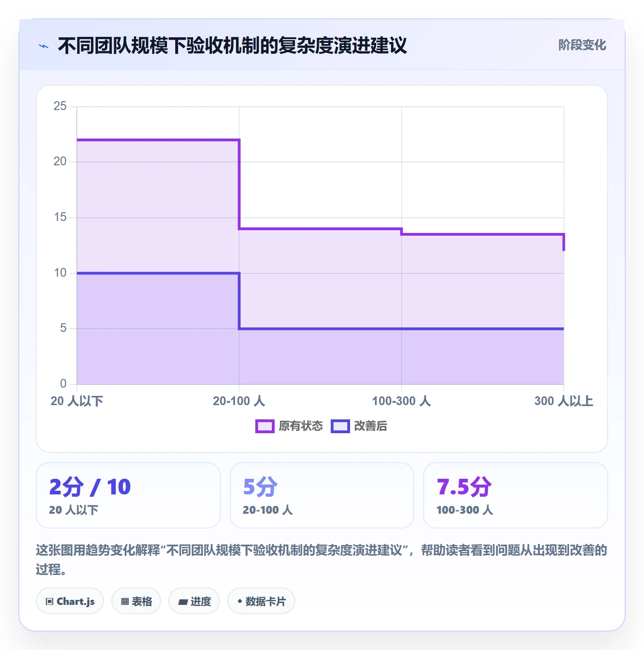Click the 100-300 人 card caption
The height and width of the screenshot is (650, 644).
465,510
